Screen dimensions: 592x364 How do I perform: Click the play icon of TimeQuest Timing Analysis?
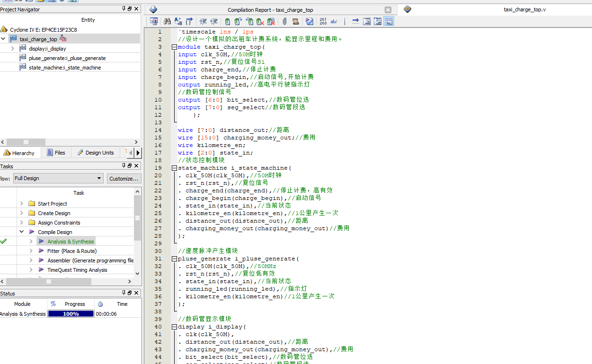41,270
